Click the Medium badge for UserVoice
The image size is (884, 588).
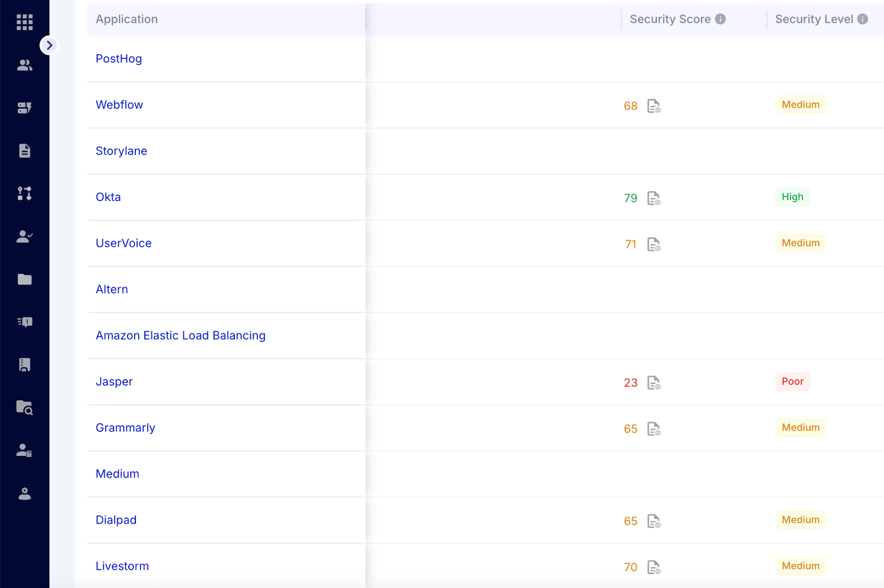pos(801,243)
